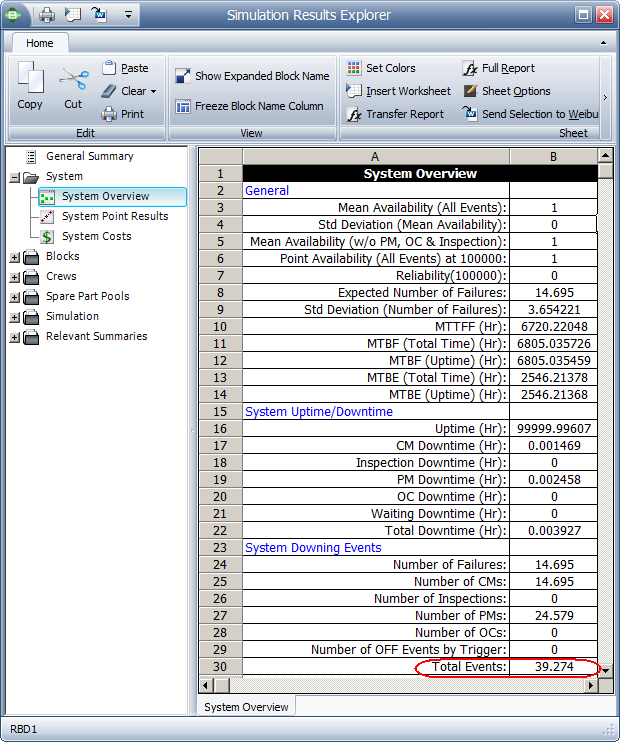The image size is (620, 742).
Task: Click the 'System Downing Events' heading cell
Action: pos(376,548)
